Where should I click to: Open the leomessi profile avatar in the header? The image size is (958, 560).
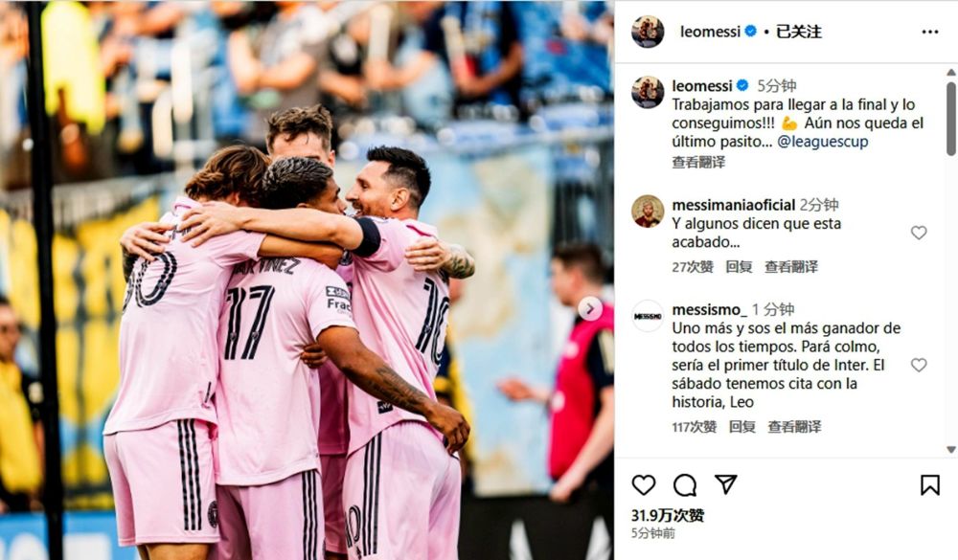[648, 32]
